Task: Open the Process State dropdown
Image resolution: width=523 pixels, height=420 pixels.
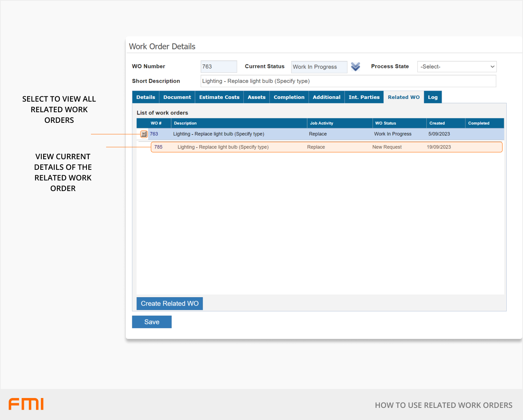Action: pyautogui.click(x=457, y=67)
